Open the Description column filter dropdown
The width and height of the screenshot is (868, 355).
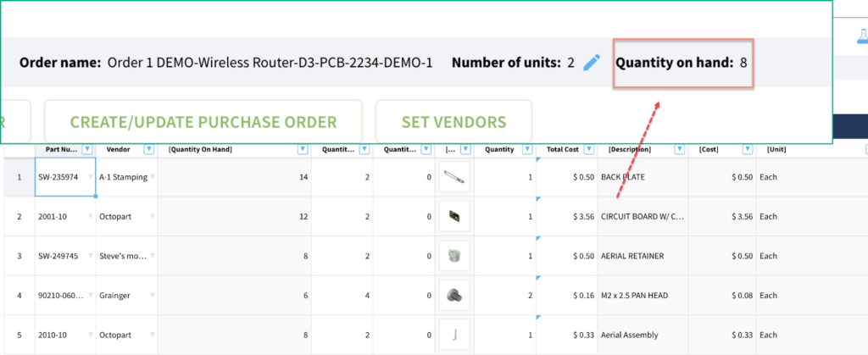tap(679, 150)
